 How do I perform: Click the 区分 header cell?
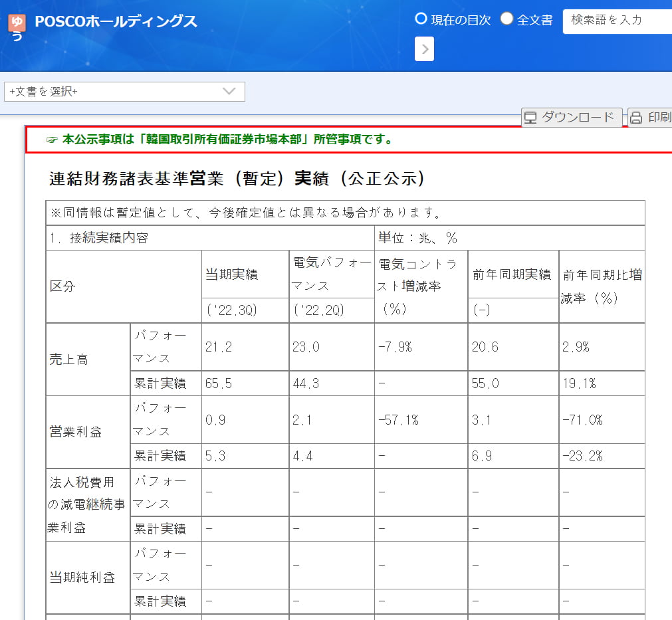tap(124, 286)
